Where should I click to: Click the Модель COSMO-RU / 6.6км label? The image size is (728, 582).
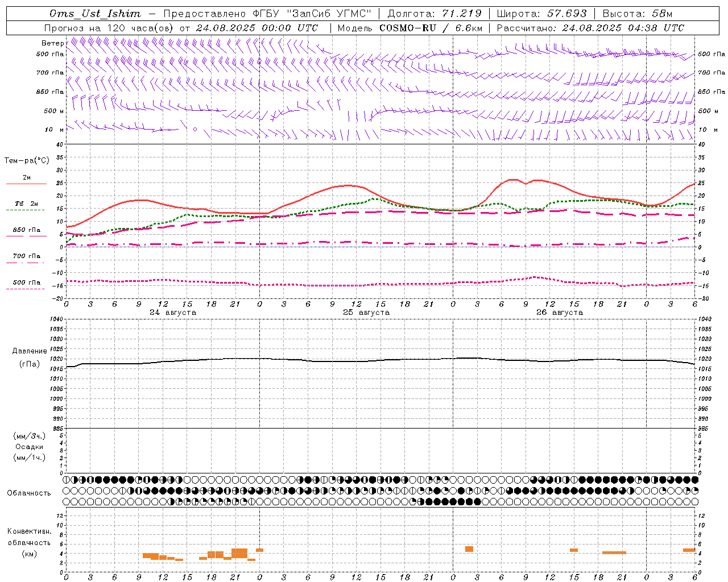point(409,28)
